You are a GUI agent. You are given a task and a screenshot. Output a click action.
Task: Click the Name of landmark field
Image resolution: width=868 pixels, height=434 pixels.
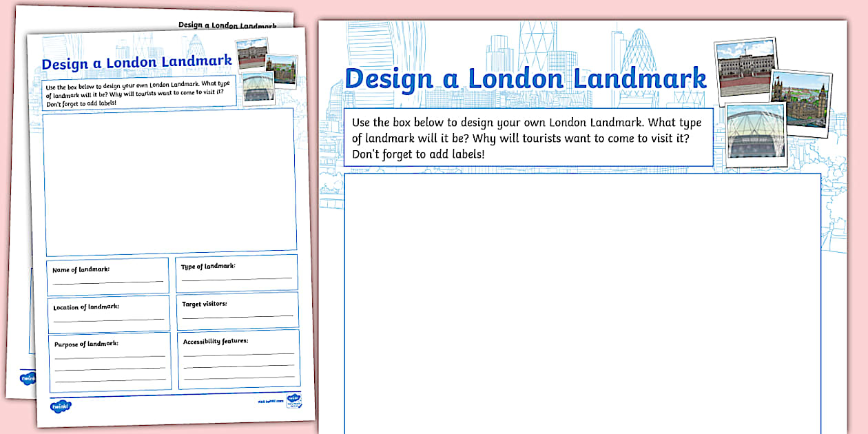107,274
